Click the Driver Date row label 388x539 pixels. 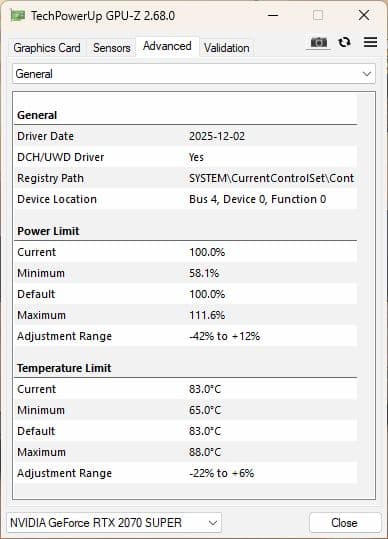click(45, 136)
